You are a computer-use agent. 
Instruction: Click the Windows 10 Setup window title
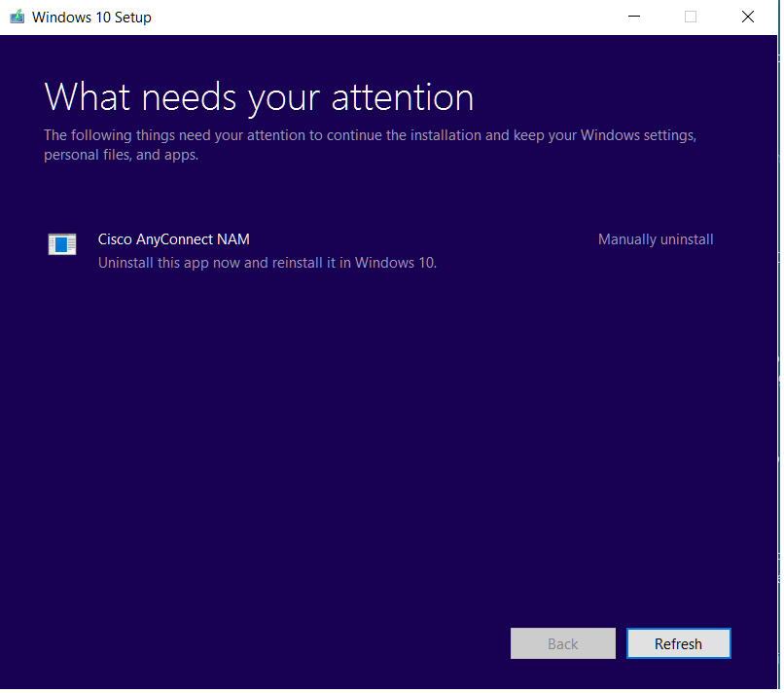[91, 17]
